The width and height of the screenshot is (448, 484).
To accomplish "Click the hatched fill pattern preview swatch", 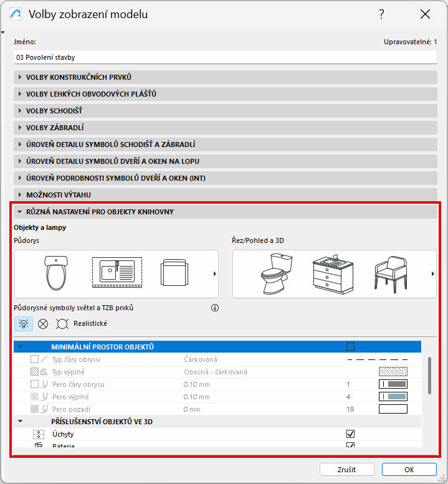I will tap(393, 372).
